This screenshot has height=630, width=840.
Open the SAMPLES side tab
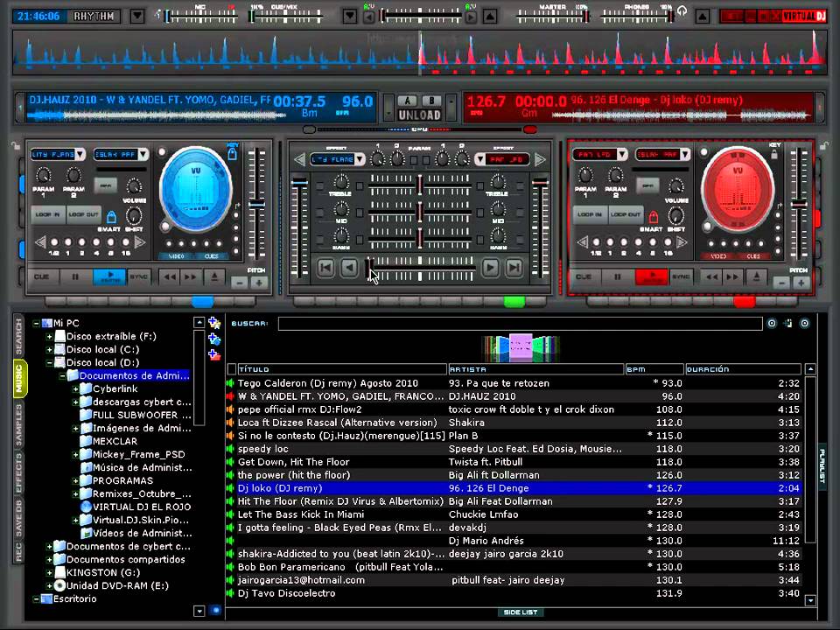(19, 425)
